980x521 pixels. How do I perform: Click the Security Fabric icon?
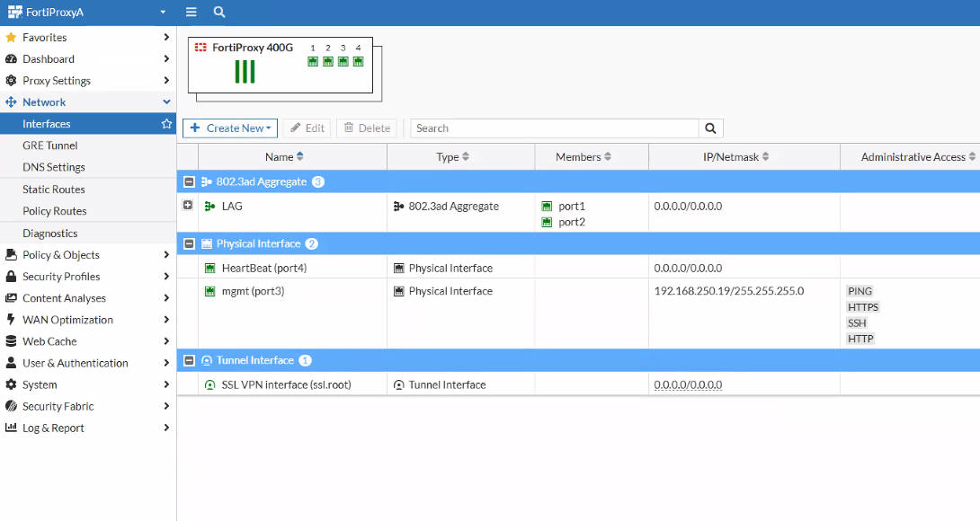point(11,406)
